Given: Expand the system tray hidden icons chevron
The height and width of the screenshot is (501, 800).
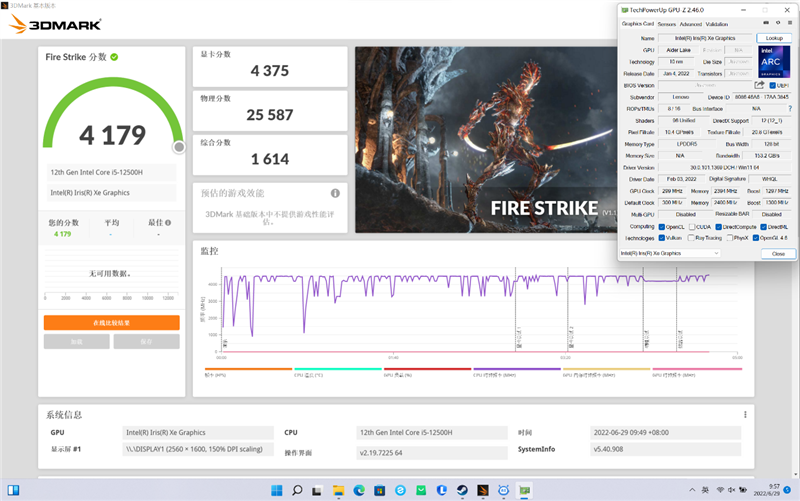Looking at the screenshot, I should [692, 490].
